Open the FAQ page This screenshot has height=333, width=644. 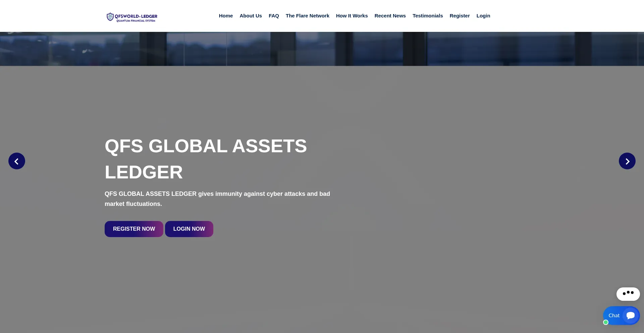tap(274, 15)
